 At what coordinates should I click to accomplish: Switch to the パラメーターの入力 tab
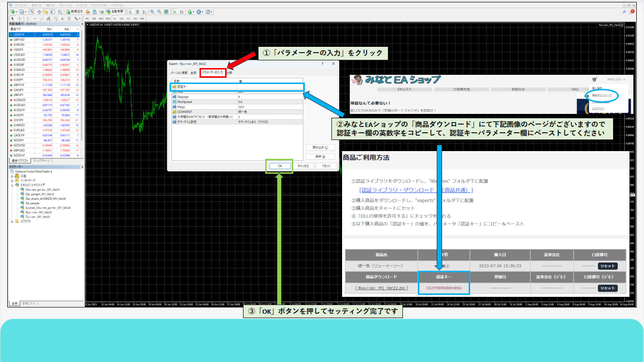pos(213,73)
